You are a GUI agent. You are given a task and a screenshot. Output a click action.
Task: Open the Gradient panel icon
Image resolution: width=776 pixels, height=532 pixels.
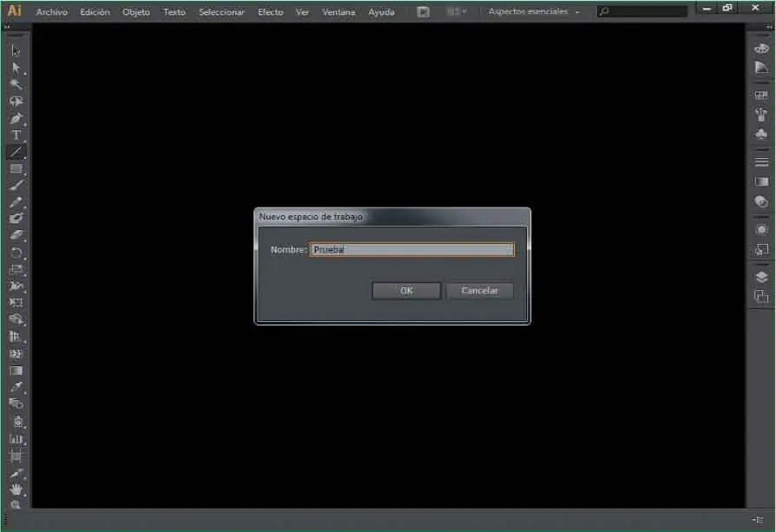pyautogui.click(x=761, y=181)
